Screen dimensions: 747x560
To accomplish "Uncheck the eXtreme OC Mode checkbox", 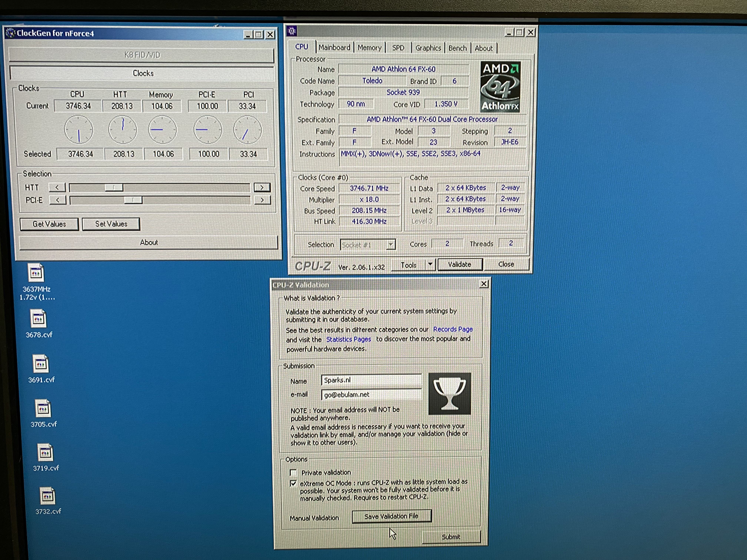I will (x=293, y=483).
